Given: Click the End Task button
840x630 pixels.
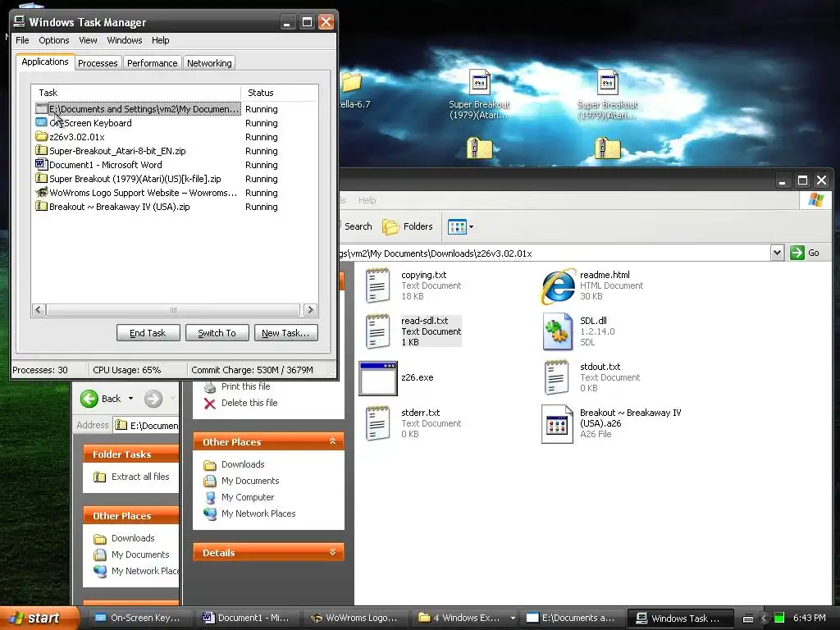Looking at the screenshot, I should [x=148, y=333].
